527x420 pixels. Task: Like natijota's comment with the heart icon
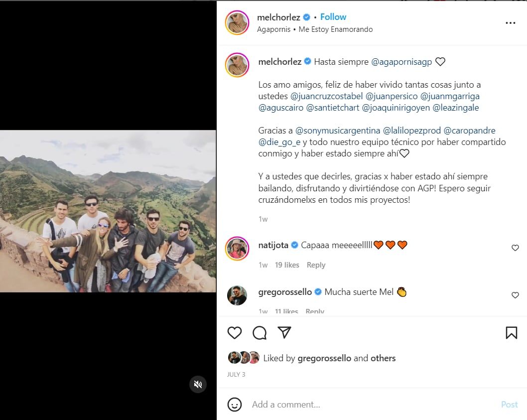point(515,248)
